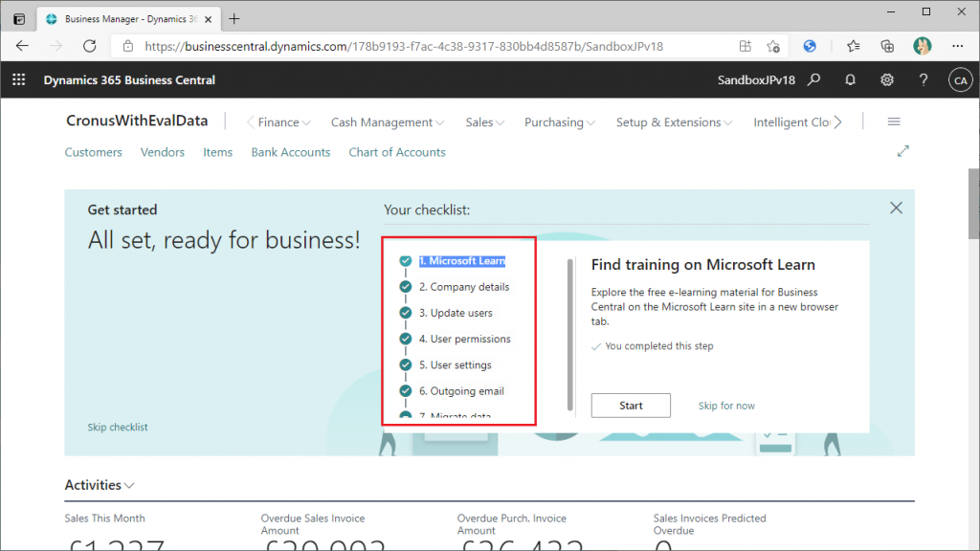Open the Chart of Accounts link
The image size is (980, 551).
click(397, 152)
